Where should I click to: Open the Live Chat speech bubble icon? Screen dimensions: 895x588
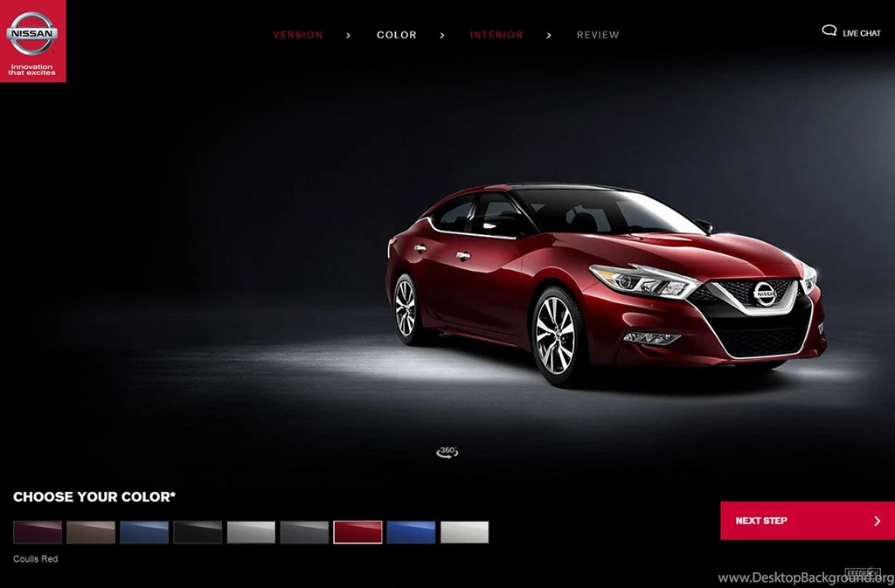coord(829,31)
